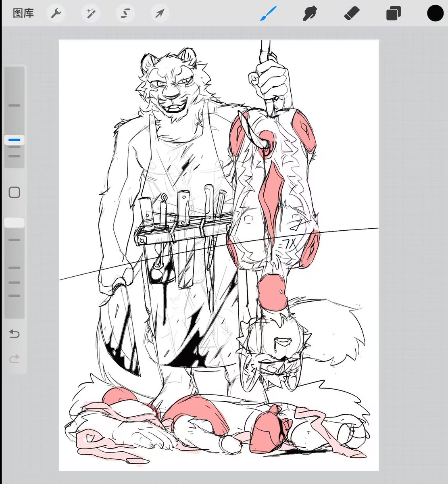Screen dimensions: 448x484
Task: Activate the Transform arrow tool
Action: [160, 14]
